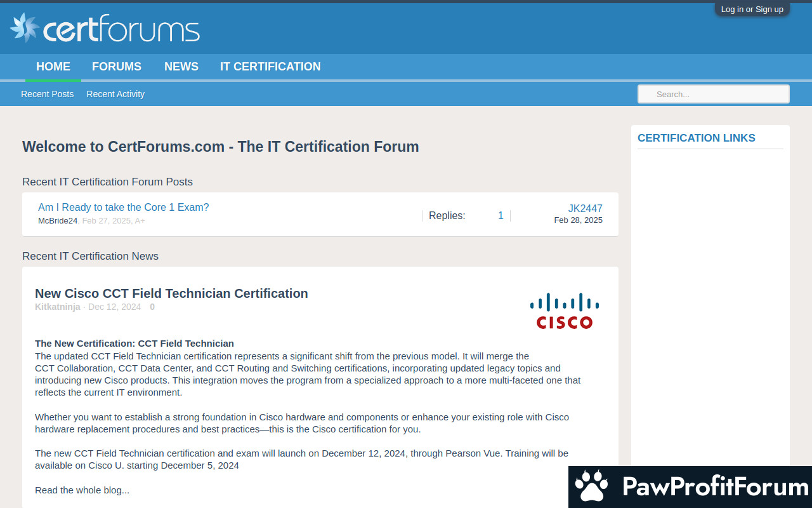Open the New Cisco CCT Field Technician Certification article

click(x=171, y=293)
